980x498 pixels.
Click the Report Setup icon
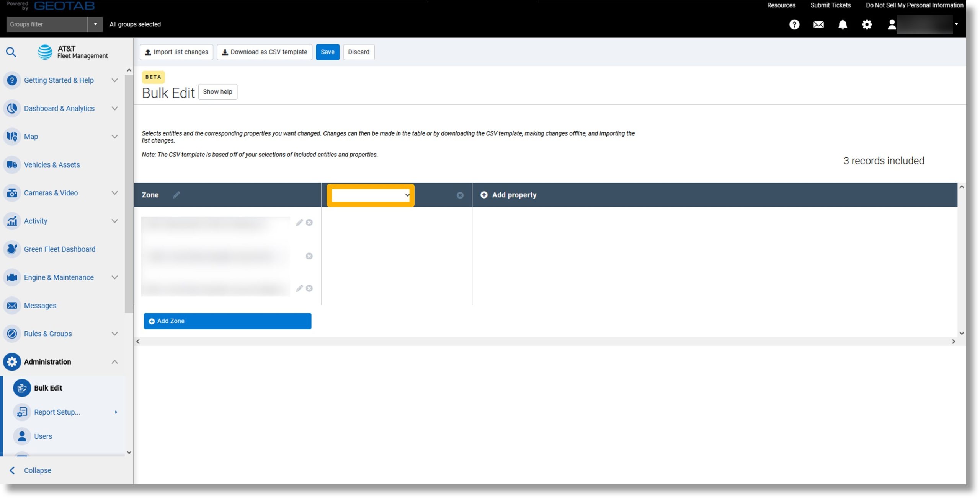click(22, 412)
